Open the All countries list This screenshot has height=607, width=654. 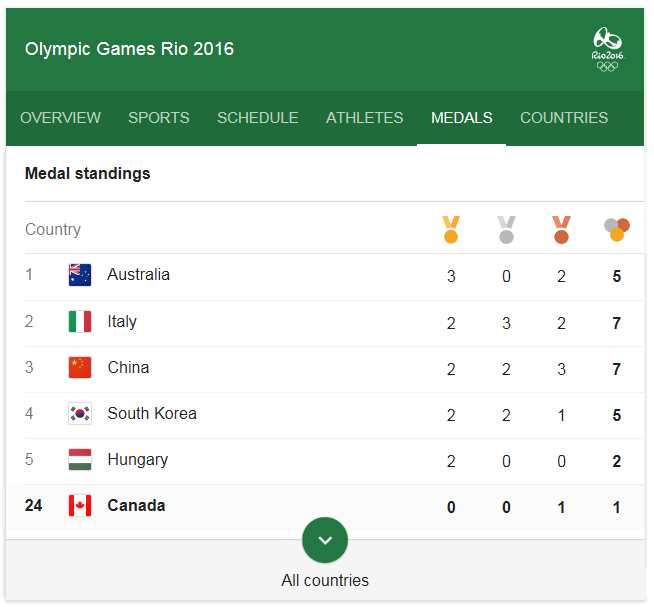pyautogui.click(x=325, y=580)
